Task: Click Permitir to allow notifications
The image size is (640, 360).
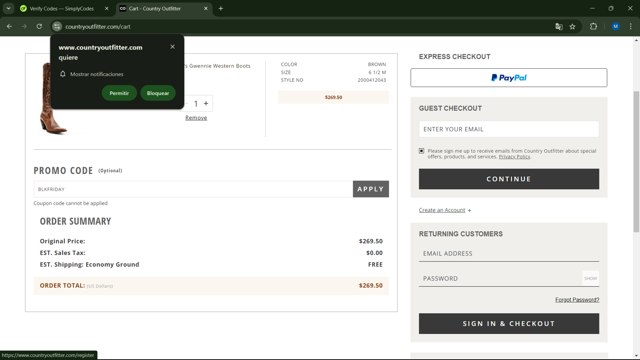Action: [119, 93]
